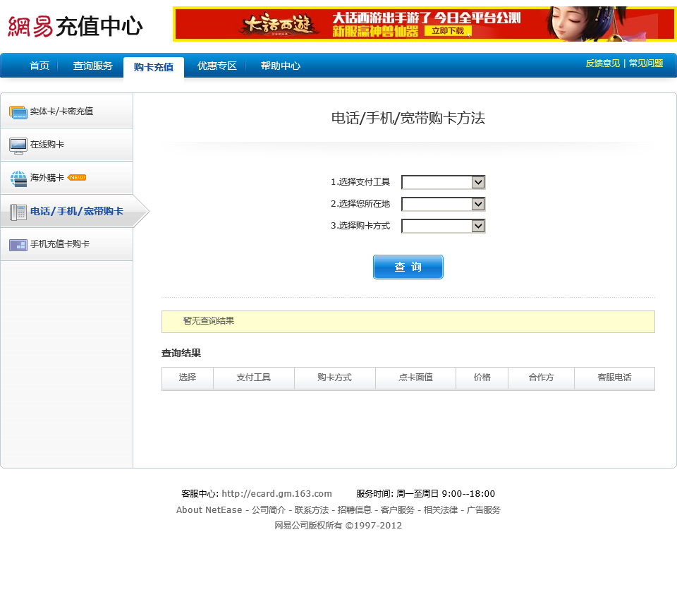Click the 合作方 column header
677x616 pixels.
541,378
